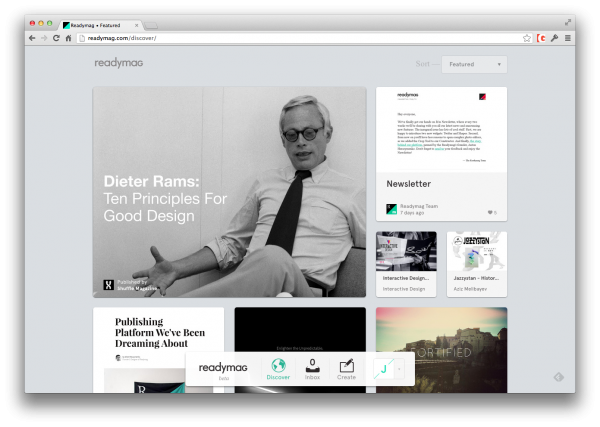
Task: Open Publishing Platform We've Been Dreaming About
Action: (x=160, y=332)
